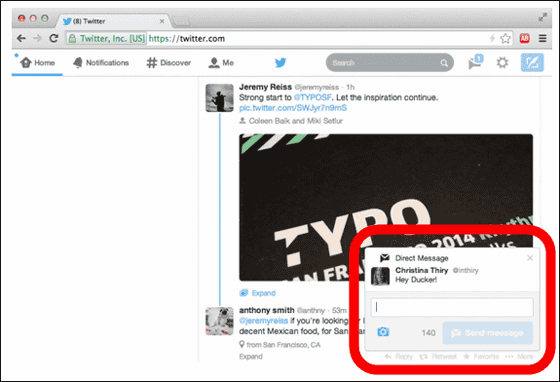
Task: Click Hey Ducker! message text
Action: 416,280
